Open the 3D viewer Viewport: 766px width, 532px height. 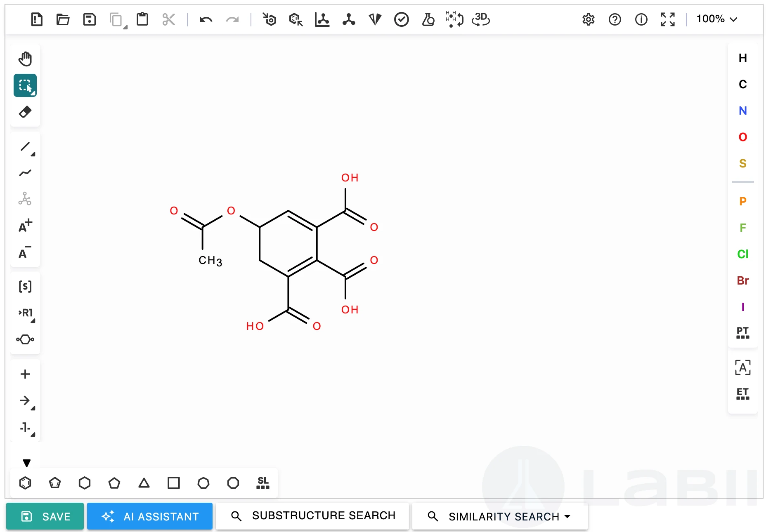tap(481, 19)
